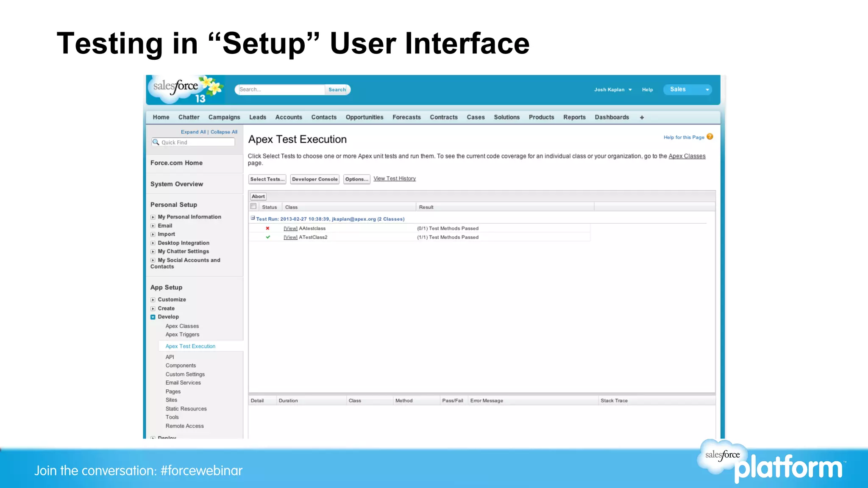This screenshot has height=488, width=868.
Task: Open Remote Access under Develop
Action: click(x=184, y=426)
